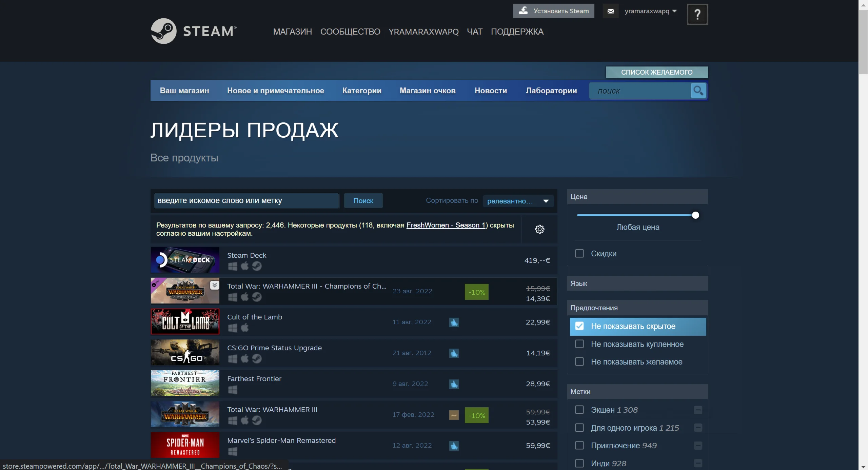Collapse the Предпочтения filter section

(637, 308)
